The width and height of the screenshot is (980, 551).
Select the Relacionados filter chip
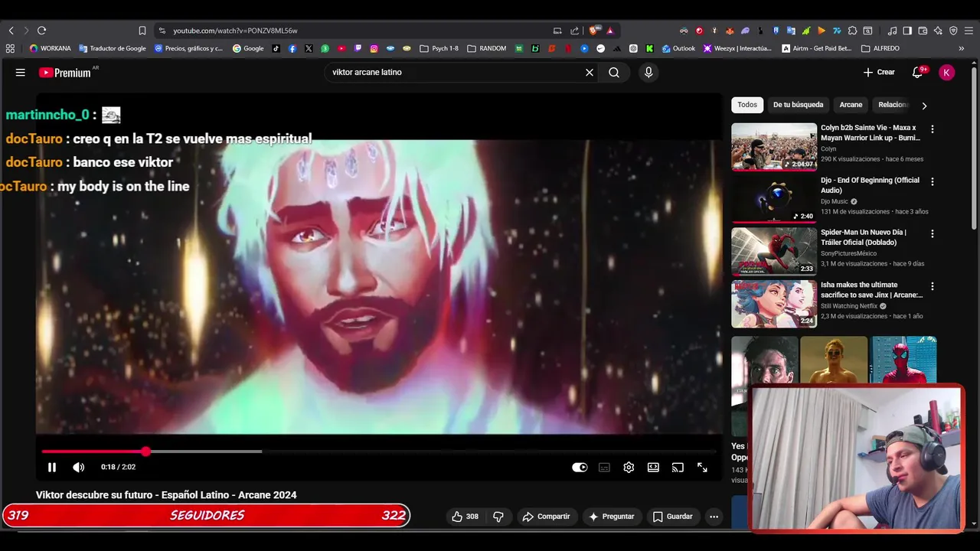[893, 105]
